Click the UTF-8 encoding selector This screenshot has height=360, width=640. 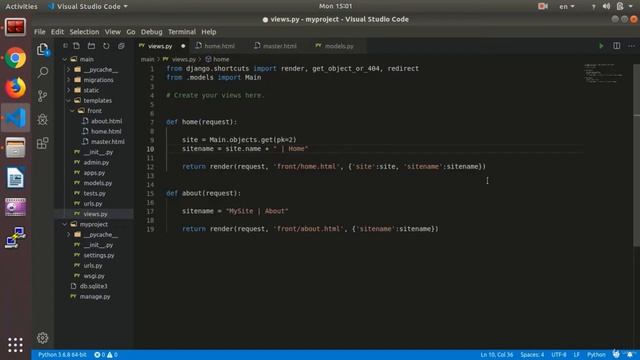pyautogui.click(x=559, y=355)
